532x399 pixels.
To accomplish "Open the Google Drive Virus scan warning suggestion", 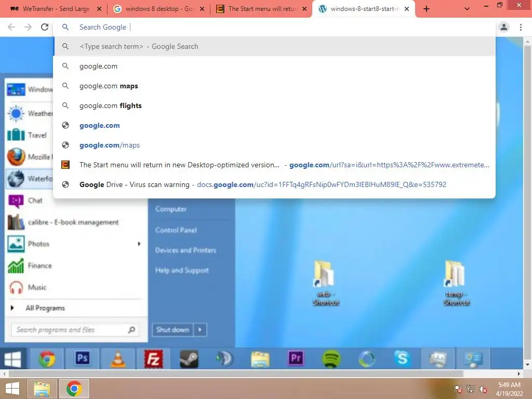I will tap(274, 184).
